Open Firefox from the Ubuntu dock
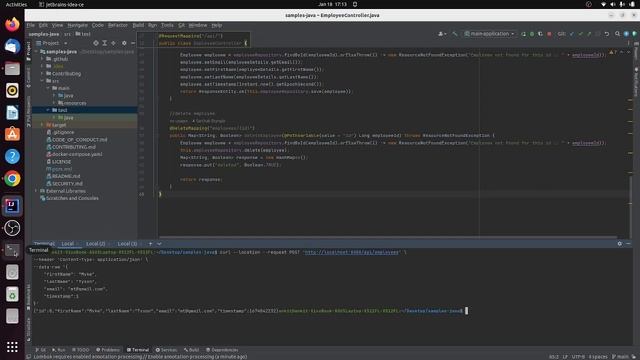Viewport: 640px width, 360px height. tap(12, 24)
